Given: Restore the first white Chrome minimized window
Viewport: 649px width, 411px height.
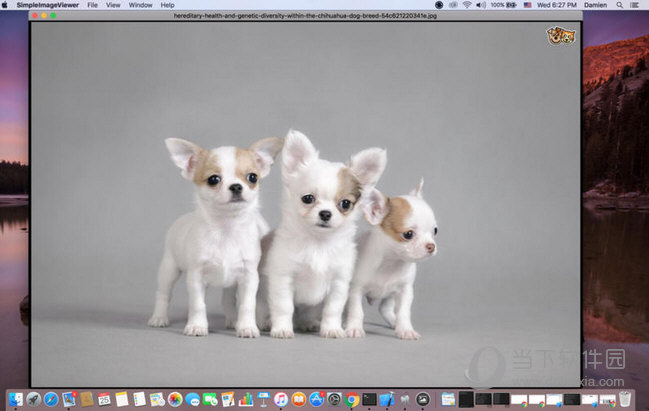Looking at the screenshot, I should point(519,400).
